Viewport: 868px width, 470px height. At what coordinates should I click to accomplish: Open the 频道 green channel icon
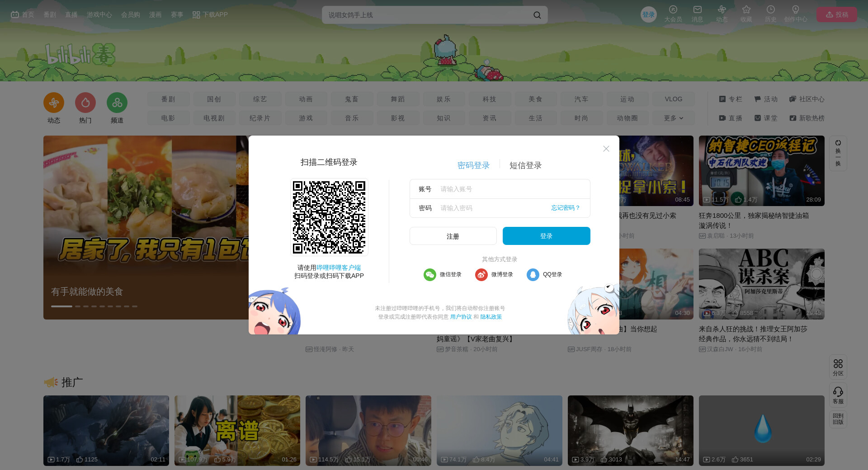(117, 103)
